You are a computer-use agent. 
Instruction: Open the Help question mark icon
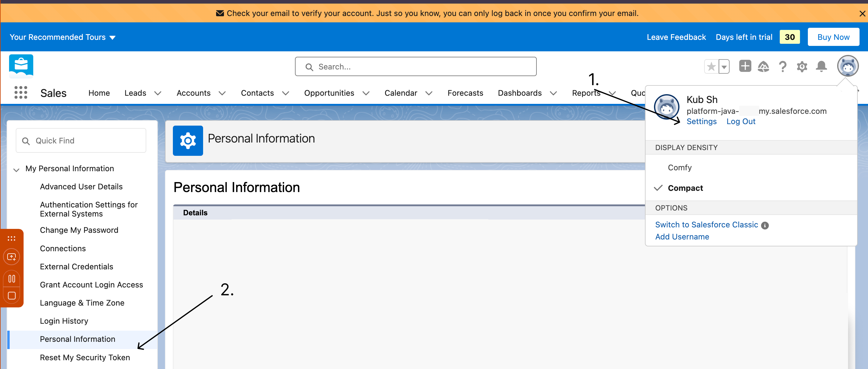click(x=783, y=67)
